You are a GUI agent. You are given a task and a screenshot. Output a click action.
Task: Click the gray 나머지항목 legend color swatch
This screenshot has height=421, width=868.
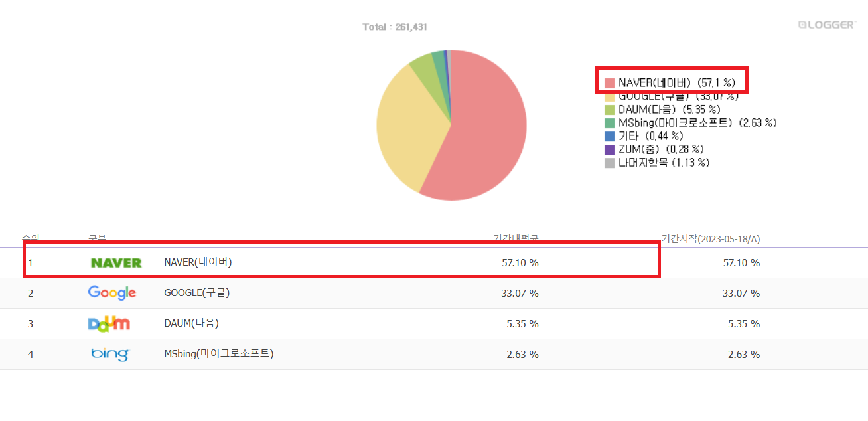click(609, 163)
